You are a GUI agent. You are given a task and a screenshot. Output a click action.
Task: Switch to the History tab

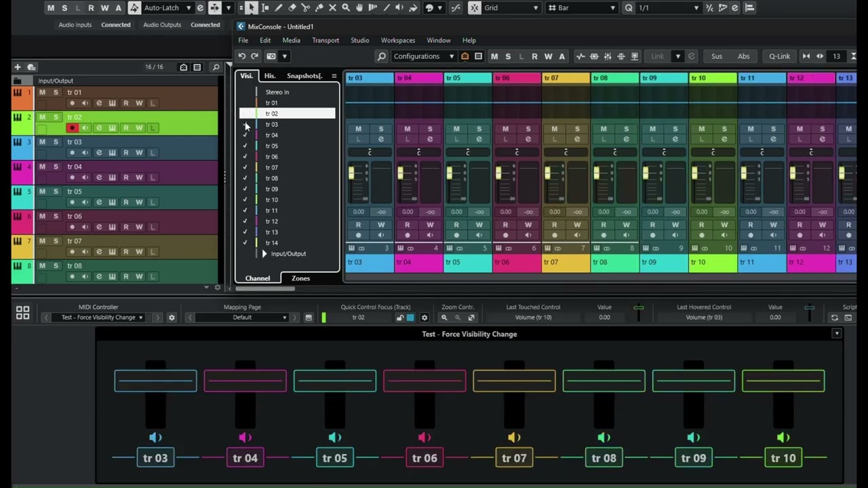click(x=270, y=76)
